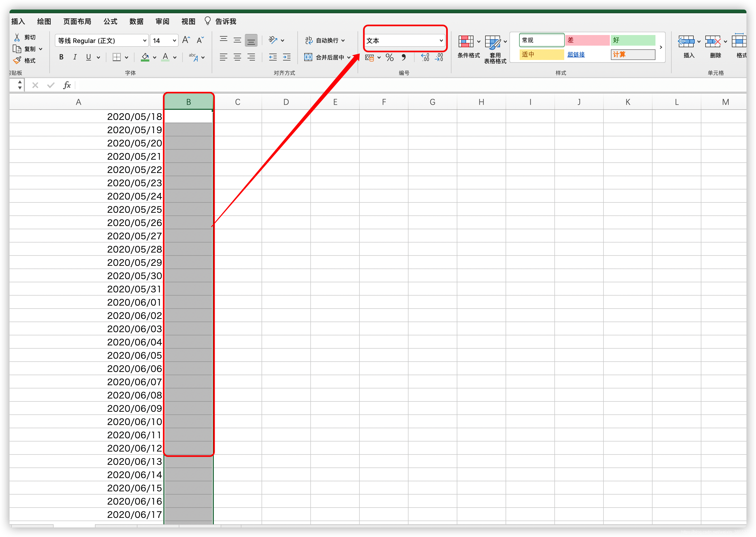The height and width of the screenshot is (537, 756).
Task: Decrease decimal places
Action: pyautogui.click(x=439, y=58)
